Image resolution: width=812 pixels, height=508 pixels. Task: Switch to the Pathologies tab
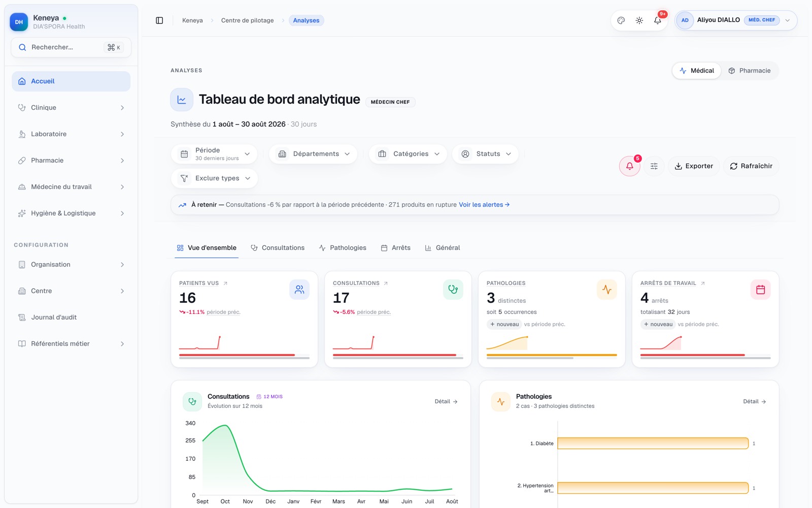point(343,248)
